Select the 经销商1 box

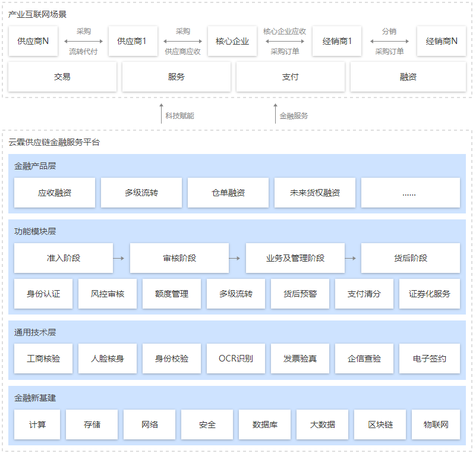337,41
